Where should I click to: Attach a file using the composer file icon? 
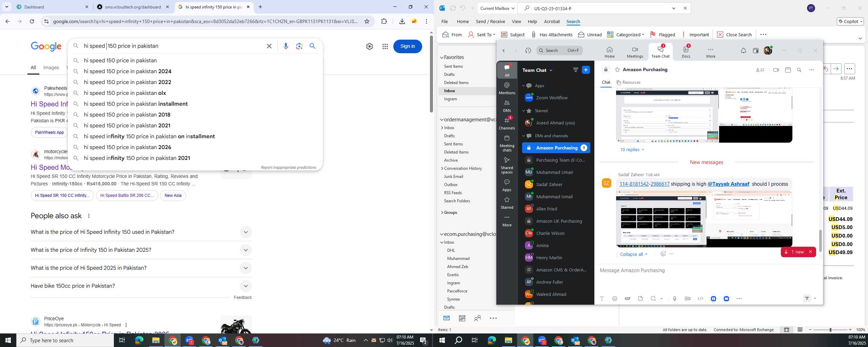[x=640, y=299]
